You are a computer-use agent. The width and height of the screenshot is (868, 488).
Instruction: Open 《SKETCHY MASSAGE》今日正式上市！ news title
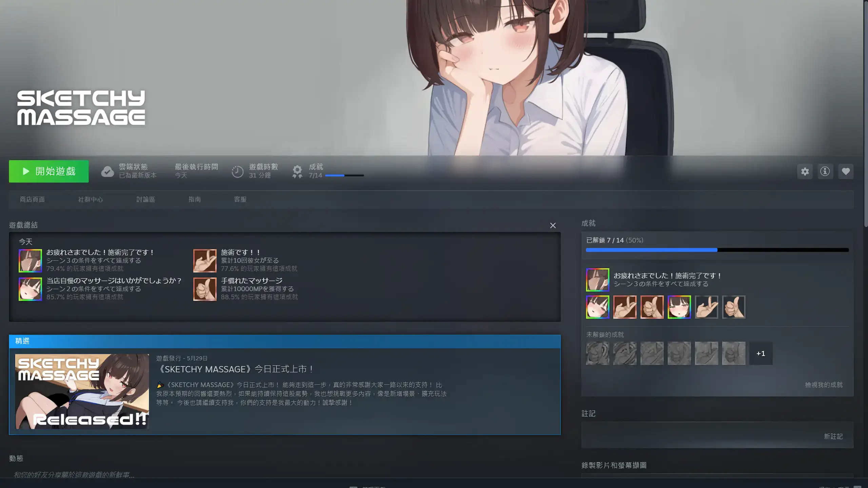[236, 369]
